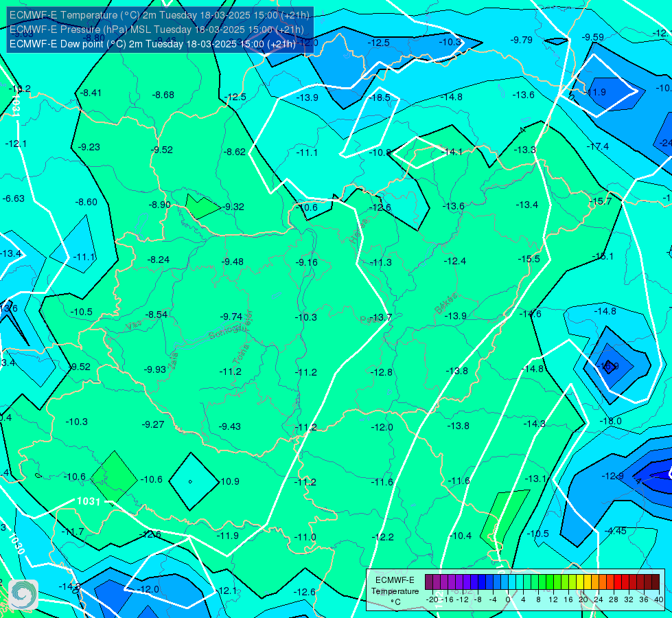The width and height of the screenshot is (672, 618).
Task: Click the purple legend swatch at -20
Action: tap(429, 582)
